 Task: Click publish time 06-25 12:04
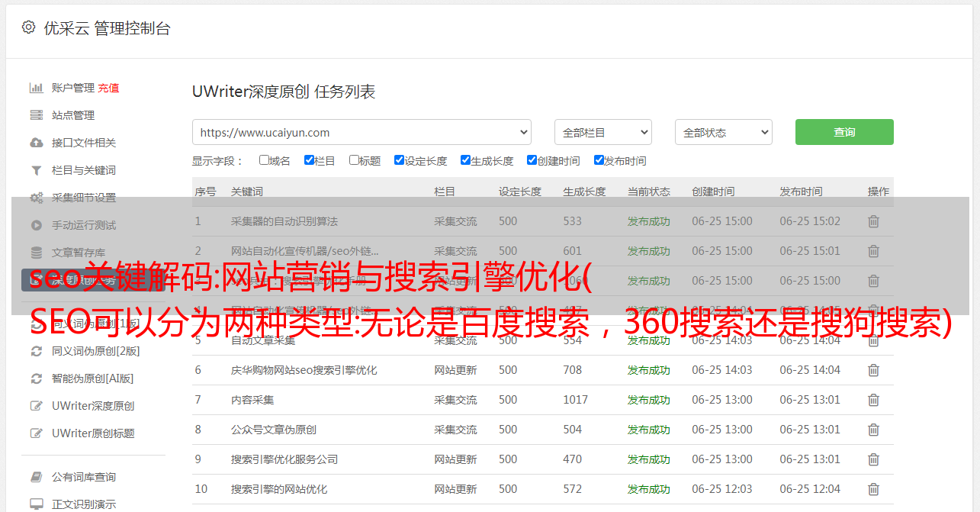point(810,489)
